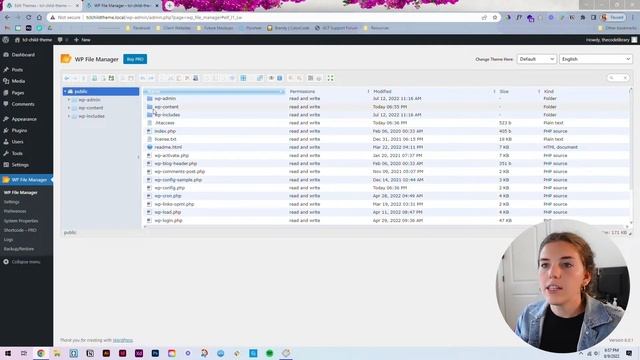Create a new folder via toolbar icon
Viewport: 640px width, 360px height.
pyautogui.click(x=94, y=78)
